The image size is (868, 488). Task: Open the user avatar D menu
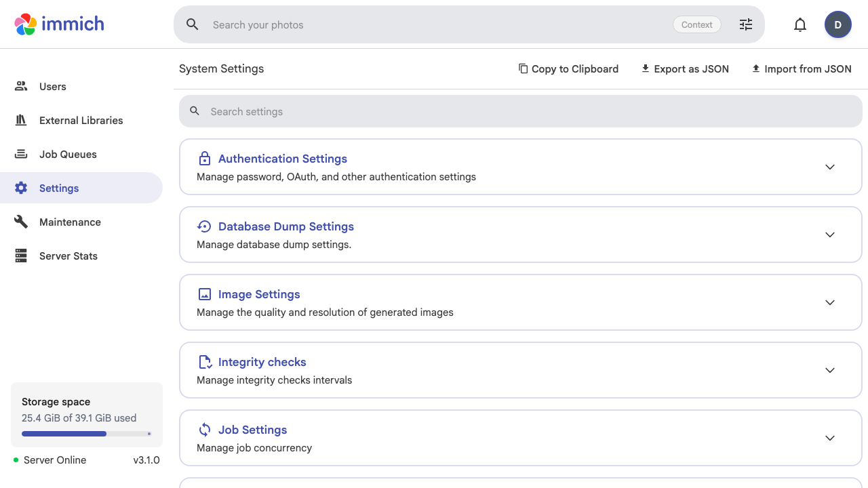point(838,25)
